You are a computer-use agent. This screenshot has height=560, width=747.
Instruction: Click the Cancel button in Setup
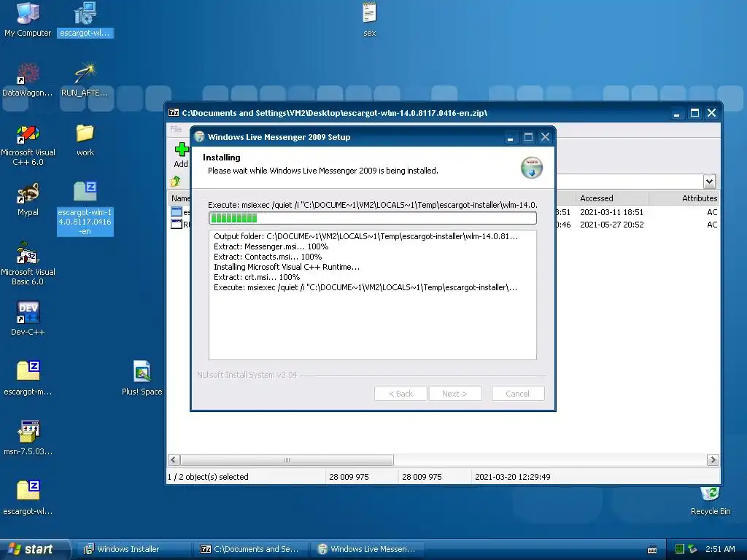[517, 394]
